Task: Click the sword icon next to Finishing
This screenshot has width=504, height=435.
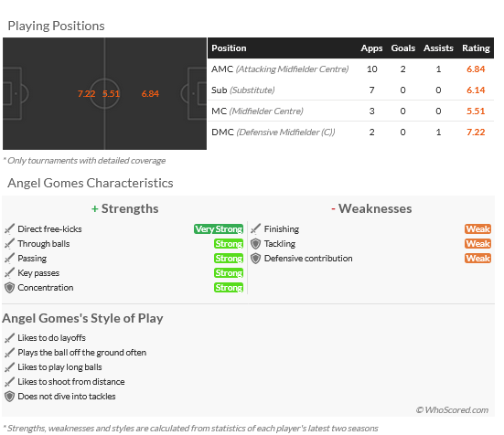Action: (x=256, y=228)
